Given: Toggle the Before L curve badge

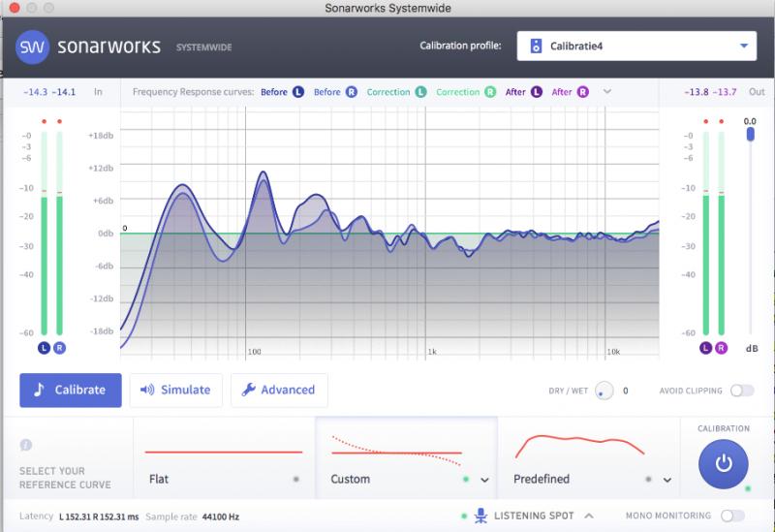Looking at the screenshot, I should point(298,92).
